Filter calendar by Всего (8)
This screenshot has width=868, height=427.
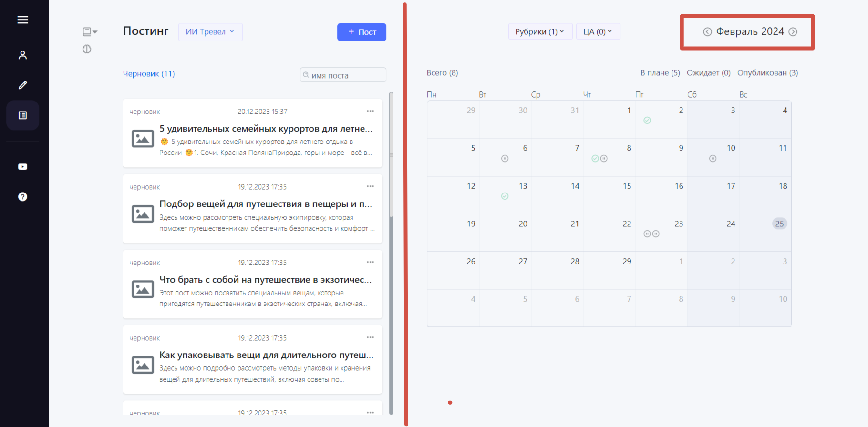point(442,73)
